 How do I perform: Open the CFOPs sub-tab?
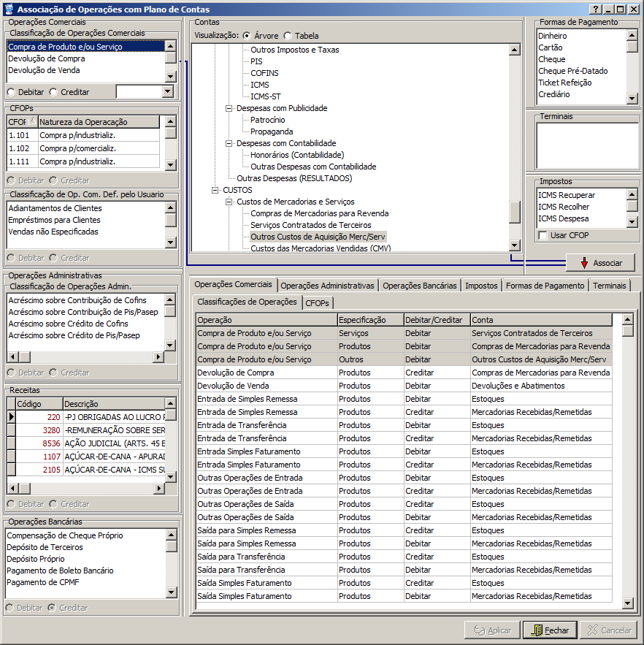317,302
